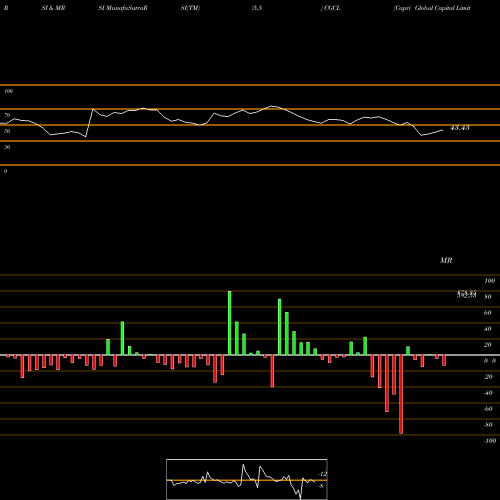Viewport: 500px width, 500px height.
Task: Click the 20 label on MR right axis
Action: coord(488,345)
